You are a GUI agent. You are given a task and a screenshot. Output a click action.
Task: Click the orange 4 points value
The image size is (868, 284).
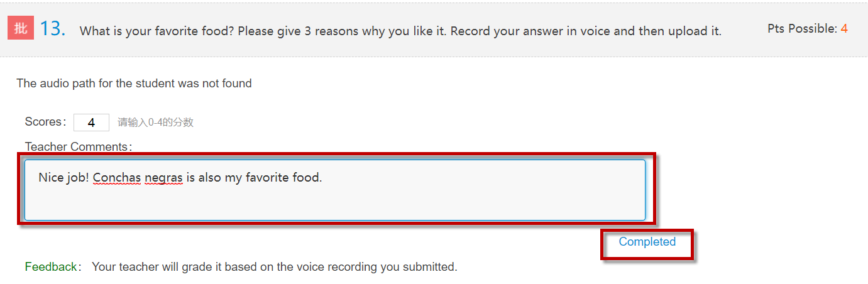point(844,28)
